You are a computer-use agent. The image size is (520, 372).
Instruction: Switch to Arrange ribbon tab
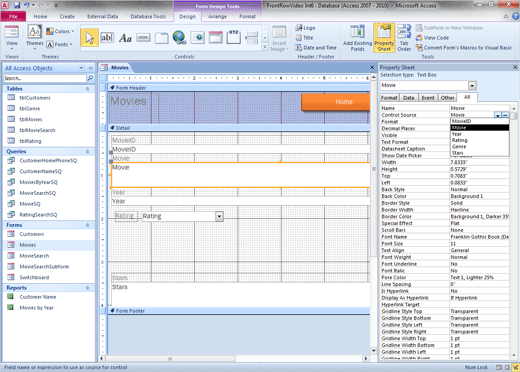click(x=217, y=16)
